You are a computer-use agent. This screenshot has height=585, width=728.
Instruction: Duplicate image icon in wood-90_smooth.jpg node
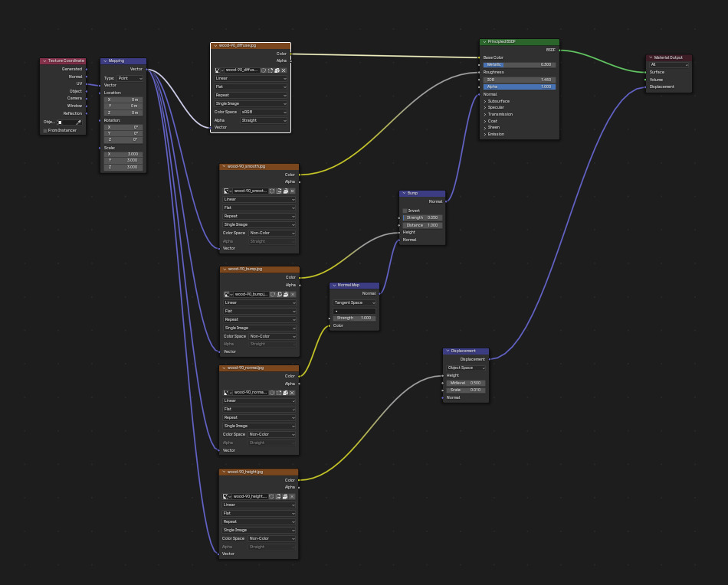[279, 191]
